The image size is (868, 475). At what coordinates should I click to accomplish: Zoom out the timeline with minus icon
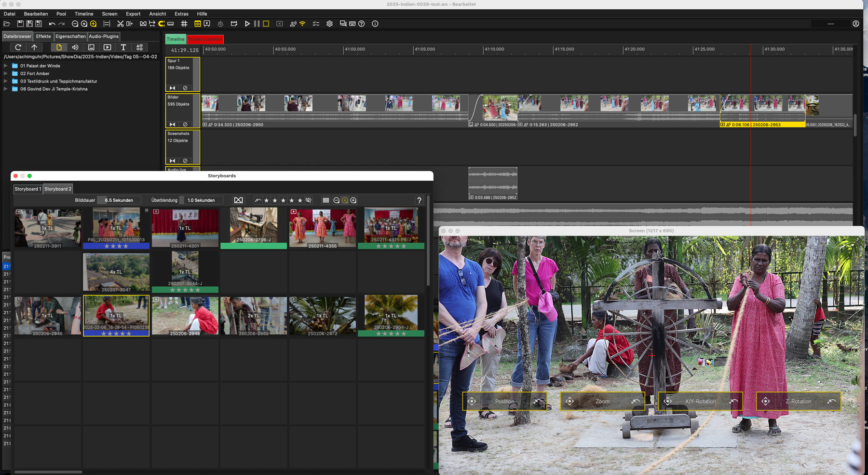click(x=75, y=24)
